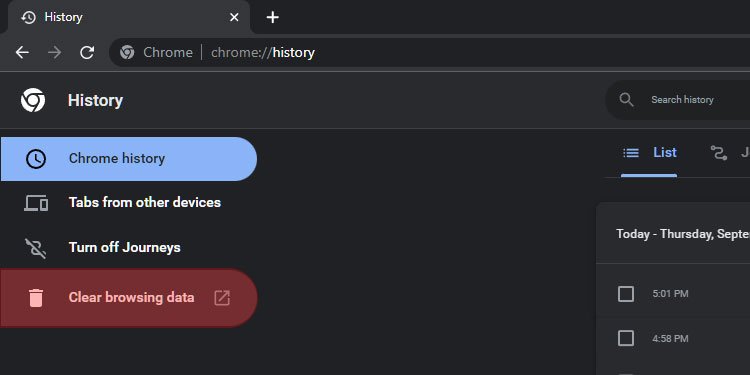Click the chrome://history address bar
This screenshot has width=750, height=375.
430,52
